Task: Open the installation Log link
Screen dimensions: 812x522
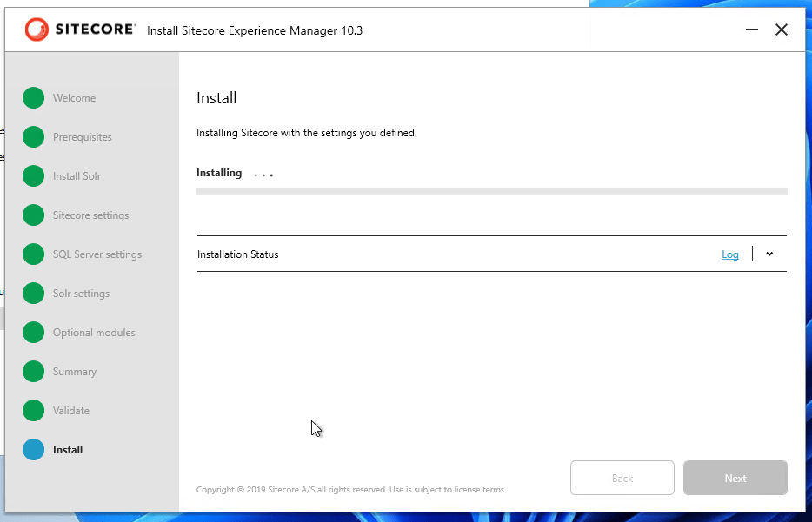Action: [730, 254]
